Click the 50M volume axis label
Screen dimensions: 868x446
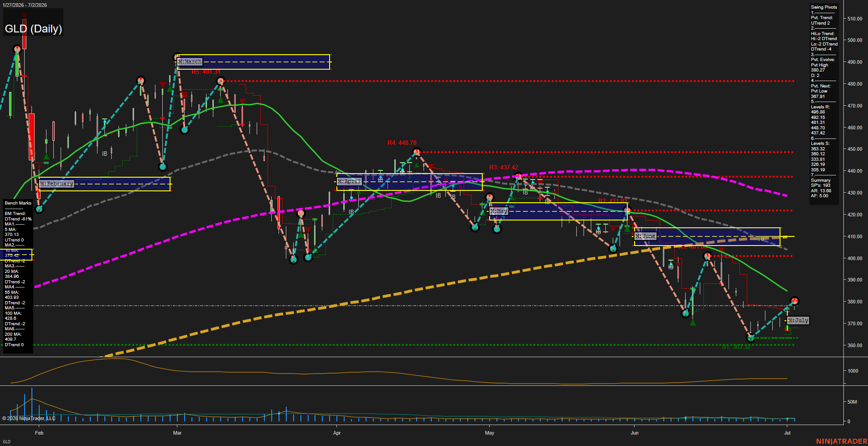point(852,402)
